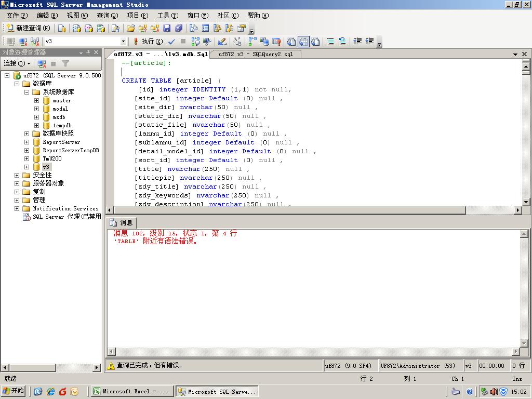532x399 pixels.
Task: Expand the ReportServer database node
Action: [x=26, y=142]
